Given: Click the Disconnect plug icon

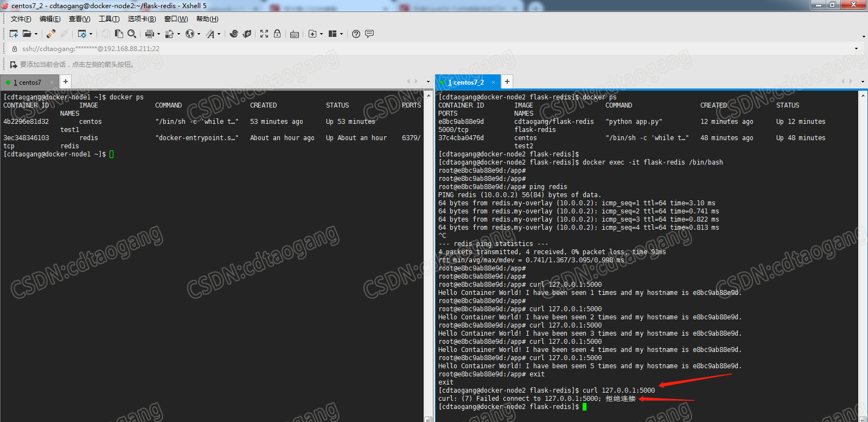Looking at the screenshot, I should point(50,34).
